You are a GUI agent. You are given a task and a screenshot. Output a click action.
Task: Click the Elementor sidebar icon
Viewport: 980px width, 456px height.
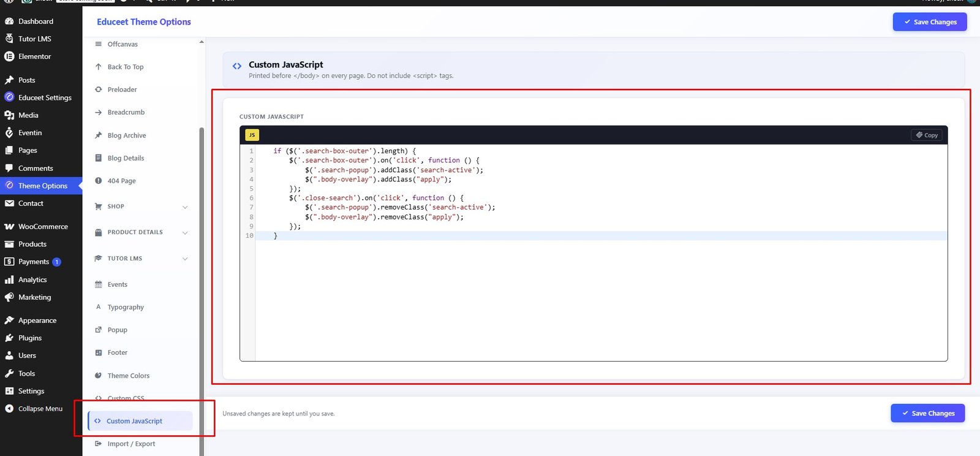point(9,56)
